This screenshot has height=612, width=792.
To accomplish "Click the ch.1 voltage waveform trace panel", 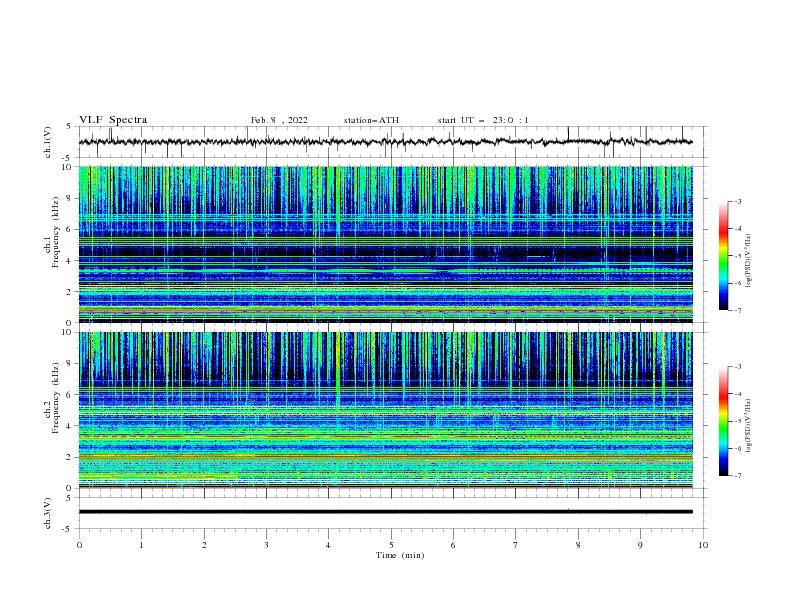I will pos(393,142).
